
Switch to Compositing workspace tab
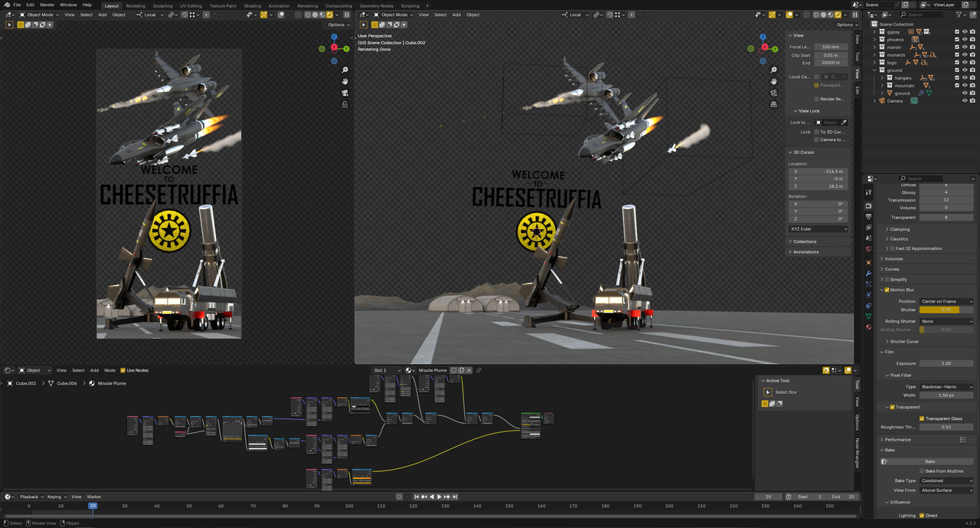(338, 5)
